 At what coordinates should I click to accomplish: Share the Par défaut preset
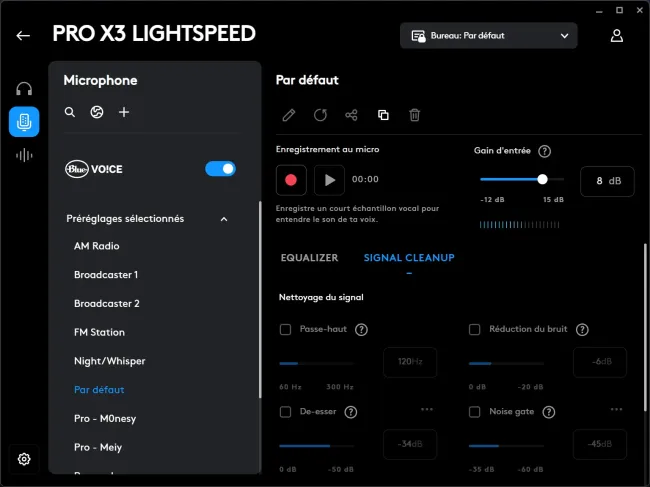[x=352, y=115]
